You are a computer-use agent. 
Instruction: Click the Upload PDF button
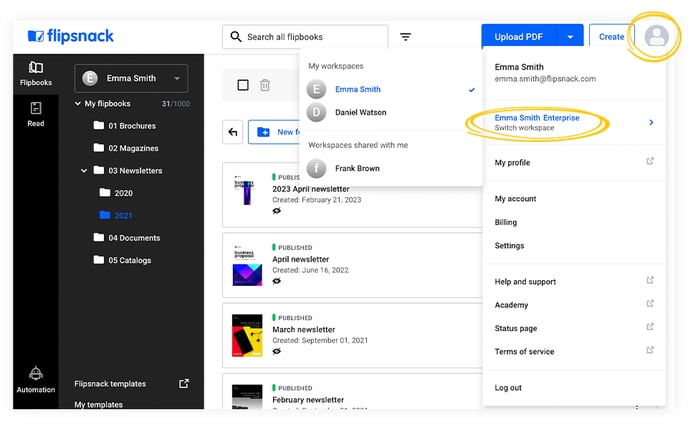[x=519, y=37]
